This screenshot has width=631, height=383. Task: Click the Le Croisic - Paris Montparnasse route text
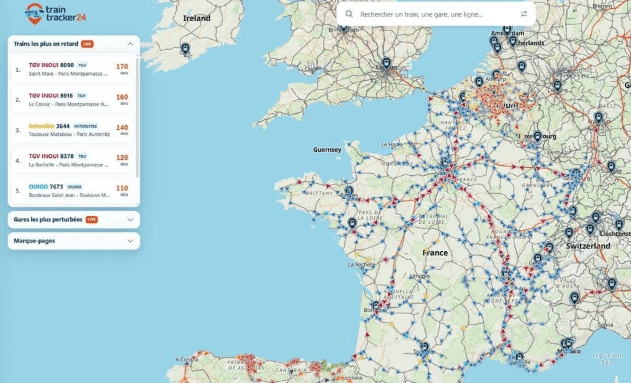(68, 104)
